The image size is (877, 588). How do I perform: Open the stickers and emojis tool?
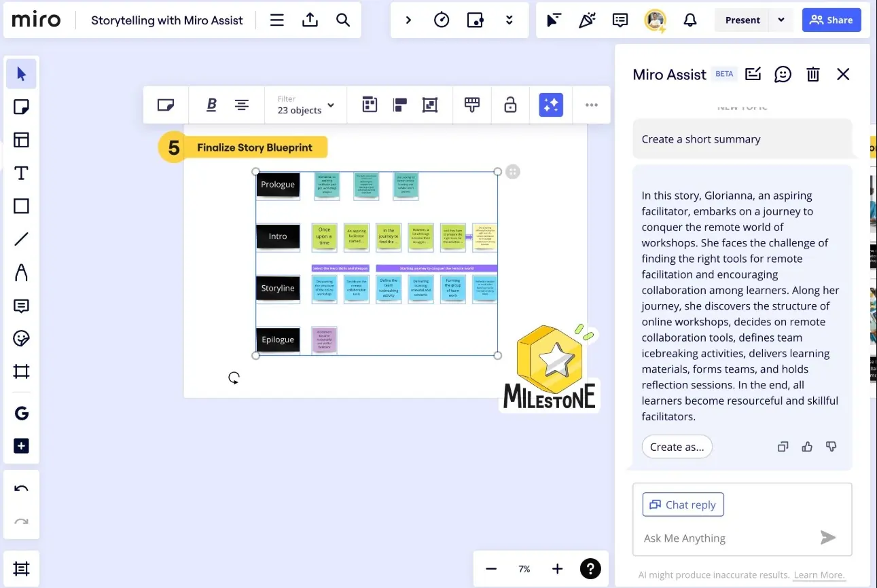(21, 338)
